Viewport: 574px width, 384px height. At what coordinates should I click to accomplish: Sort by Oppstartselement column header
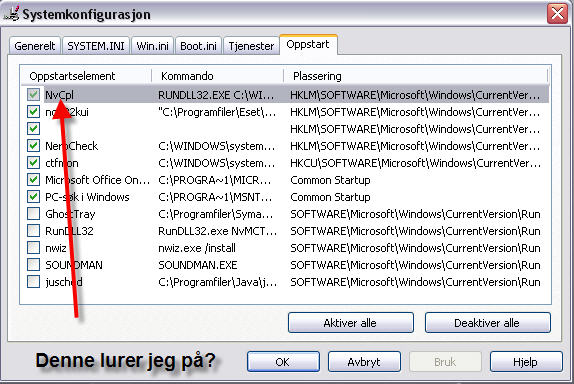pyautogui.click(x=86, y=76)
